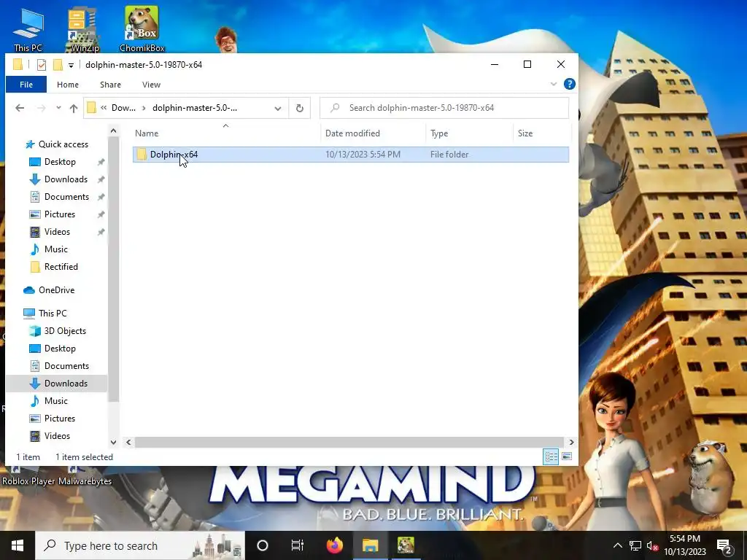Select OneDrive in navigation pane
This screenshot has height=560, width=747.
(56, 290)
